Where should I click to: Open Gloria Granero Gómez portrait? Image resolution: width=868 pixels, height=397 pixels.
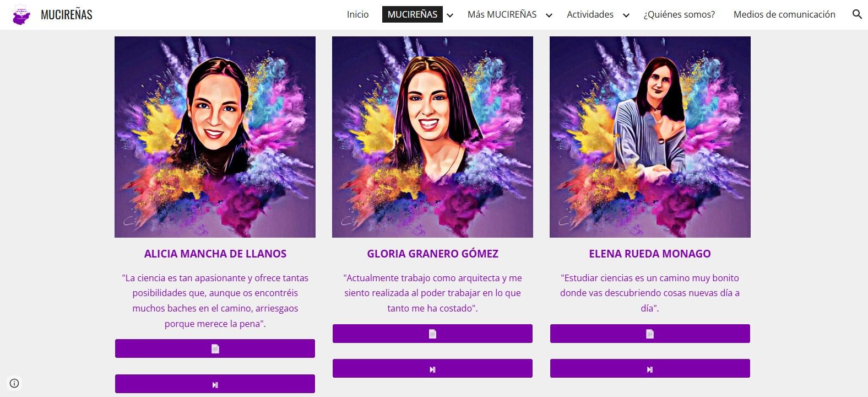(x=432, y=137)
